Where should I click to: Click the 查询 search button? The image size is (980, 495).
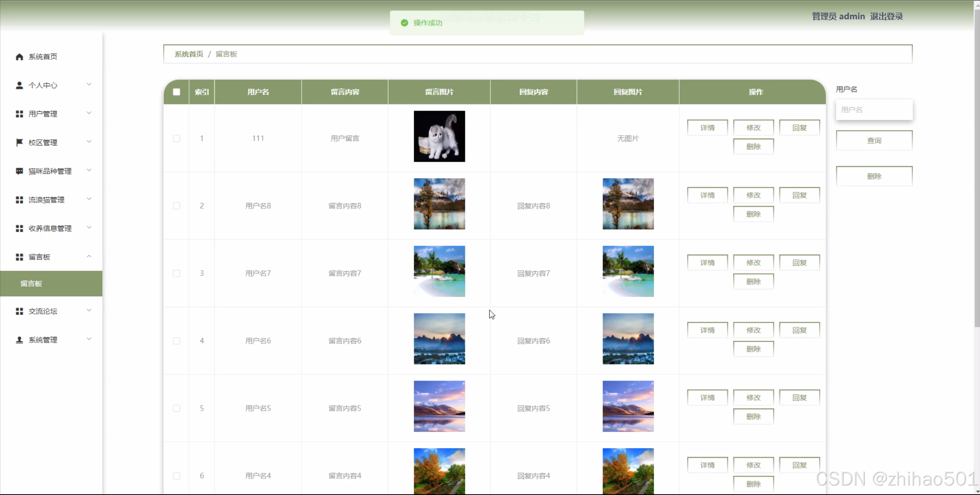tap(874, 140)
